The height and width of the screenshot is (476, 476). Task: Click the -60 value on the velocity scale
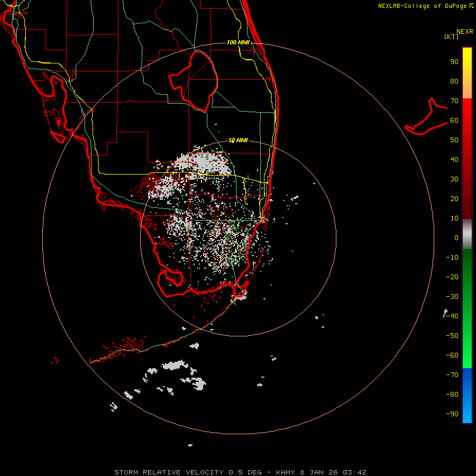pos(452,355)
